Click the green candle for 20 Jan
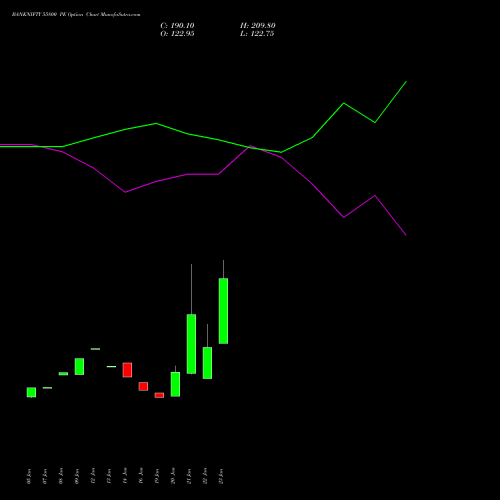 point(175,384)
